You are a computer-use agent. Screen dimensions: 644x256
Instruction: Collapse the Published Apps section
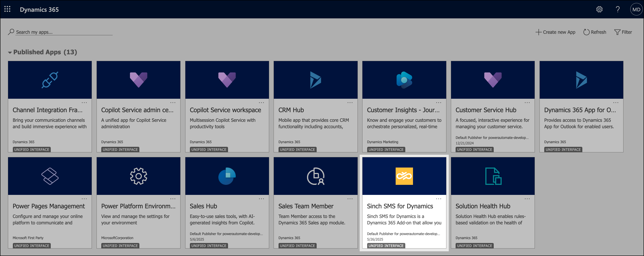[10, 52]
